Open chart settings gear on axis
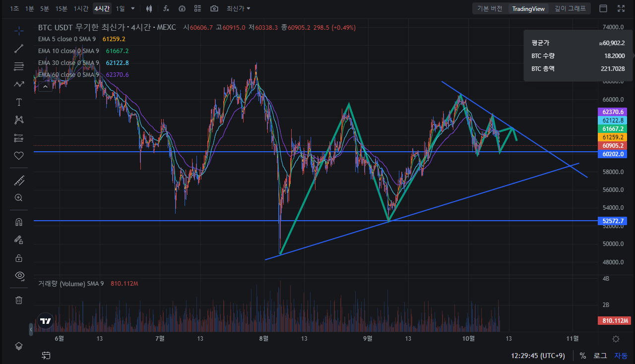 click(616, 339)
